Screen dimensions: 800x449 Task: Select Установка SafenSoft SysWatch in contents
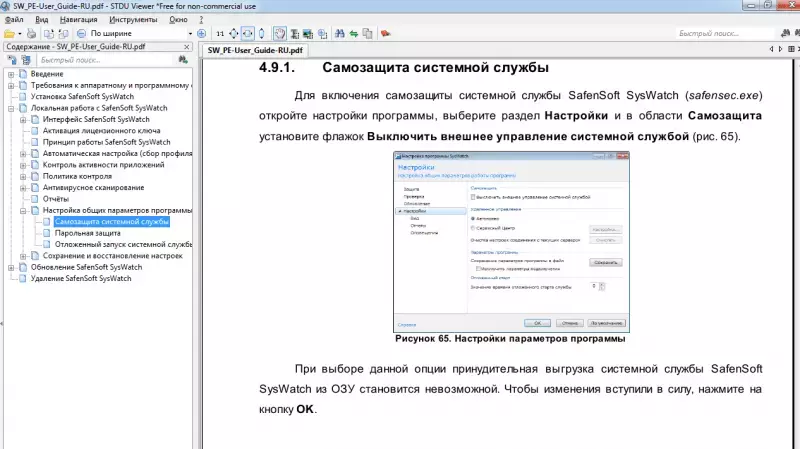coord(82,96)
